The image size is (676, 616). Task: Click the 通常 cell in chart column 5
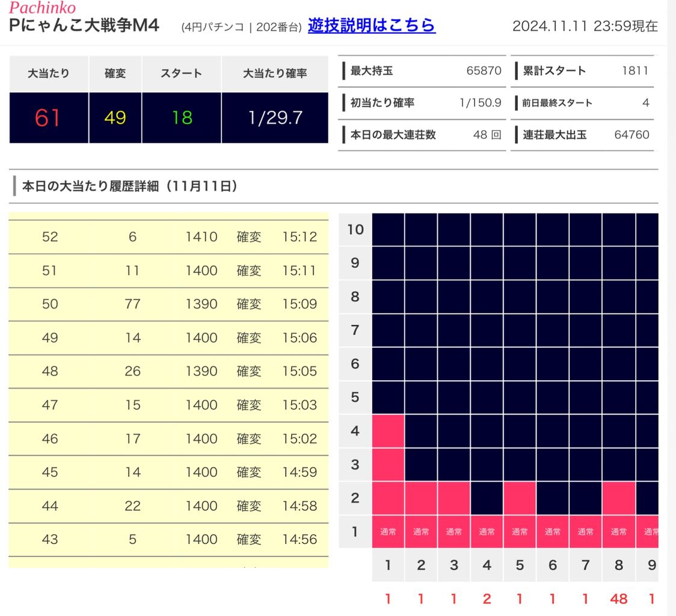point(520,532)
